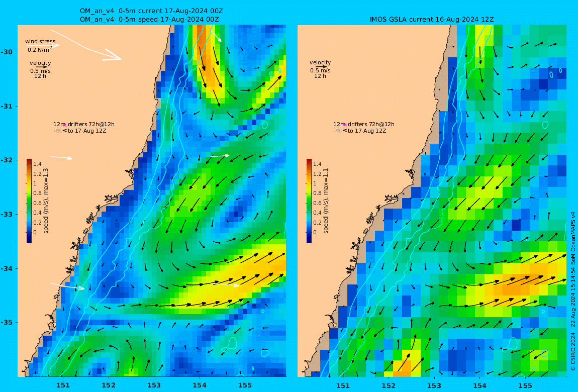
Task: Click the '1.2' tick on the right color bar
Action: point(317,174)
